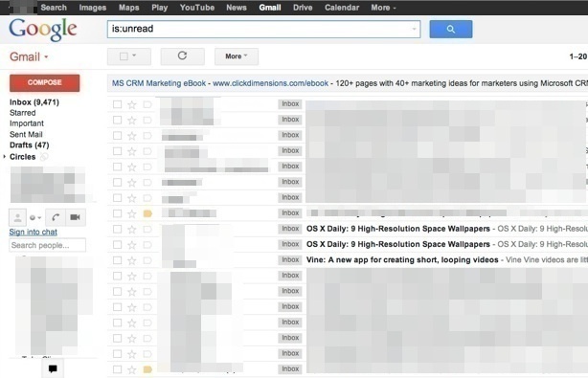This screenshot has width=588, height=378.
Task: Tick checkbox for second email row
Action: 118,120
